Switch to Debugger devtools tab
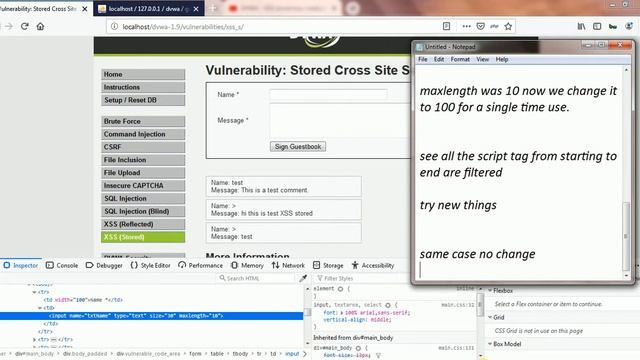640x360 pixels. 104,265
